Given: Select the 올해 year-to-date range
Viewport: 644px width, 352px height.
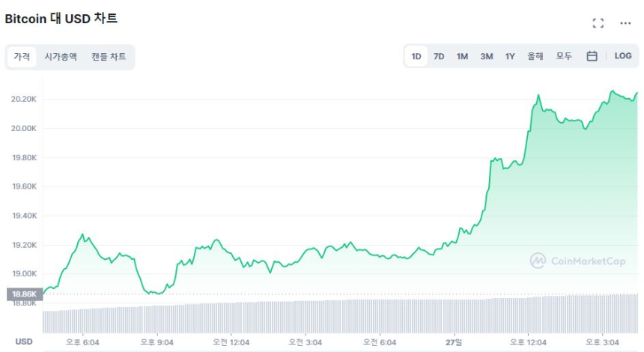Looking at the screenshot, I should [535, 56].
